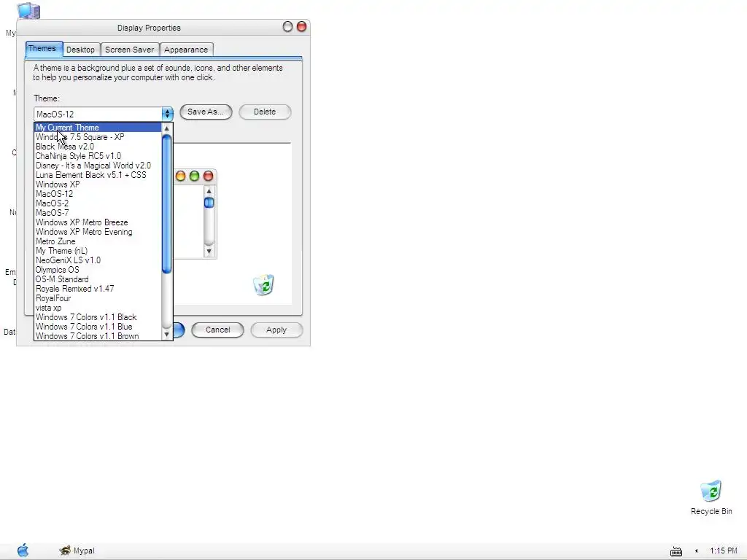Select Luna Element Black v5.1 + CSS

(98, 175)
